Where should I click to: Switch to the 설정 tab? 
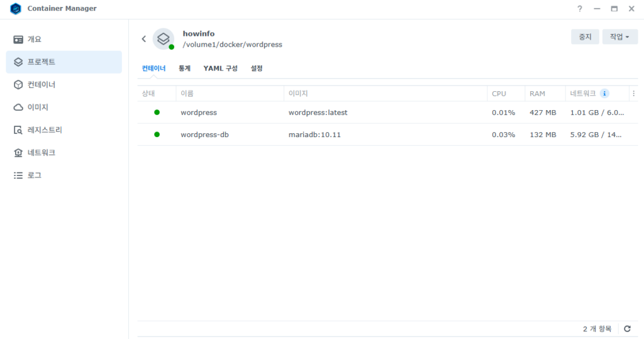[257, 69]
